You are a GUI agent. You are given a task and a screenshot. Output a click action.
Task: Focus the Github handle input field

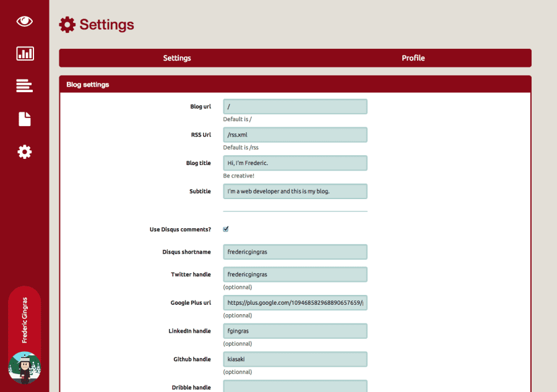click(x=295, y=359)
